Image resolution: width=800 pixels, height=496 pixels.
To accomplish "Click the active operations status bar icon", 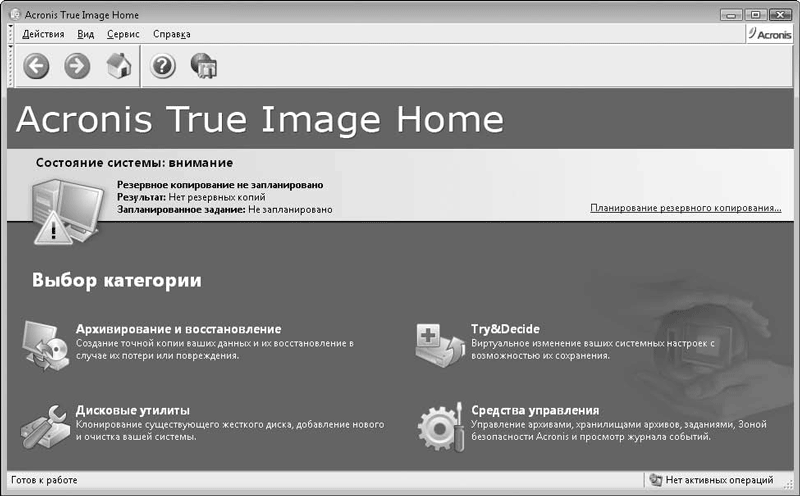I will tap(656, 480).
